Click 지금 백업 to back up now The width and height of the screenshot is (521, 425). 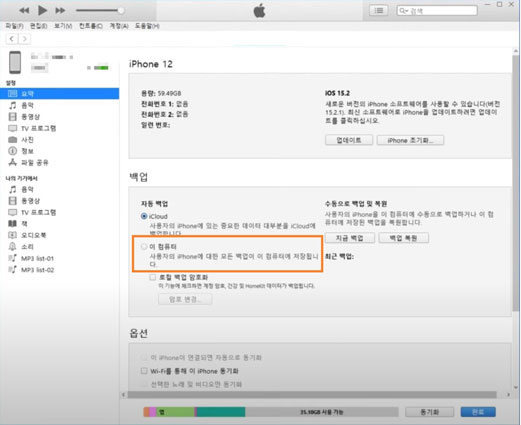pyautogui.click(x=349, y=238)
